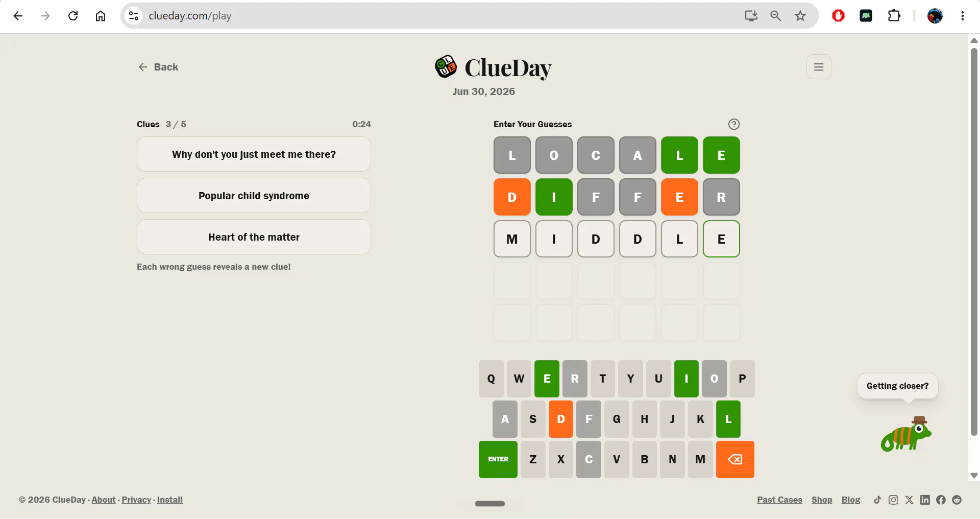The image size is (980, 519).
Task: Click the last E tile in MIDDLE row
Action: point(721,239)
